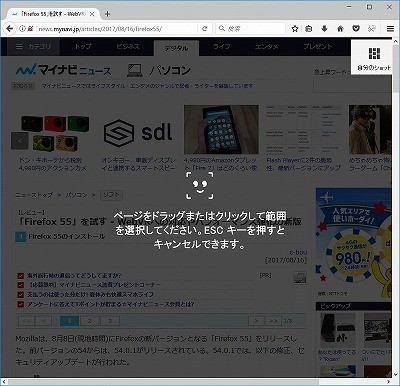Bookmark this page with the star icon
The width and height of the screenshot is (400, 386).
pyautogui.click(x=295, y=29)
